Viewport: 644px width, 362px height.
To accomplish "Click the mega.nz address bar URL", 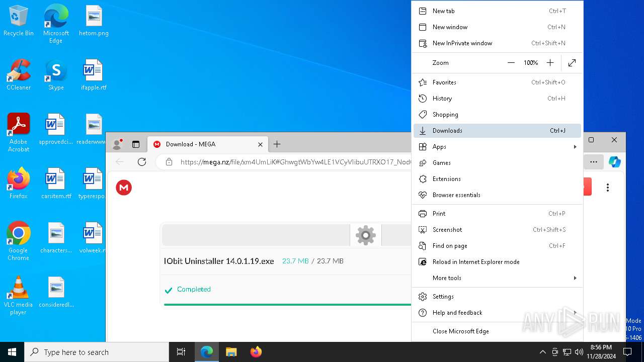I will click(x=296, y=162).
